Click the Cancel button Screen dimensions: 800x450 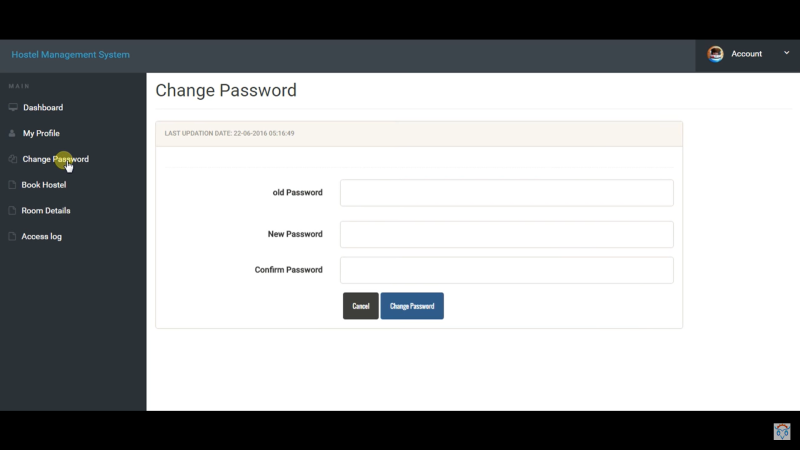point(361,306)
